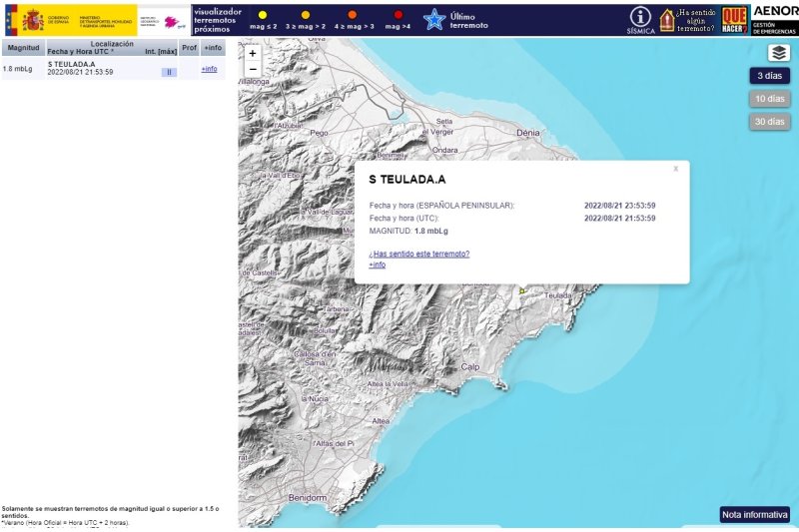Click the 1.8 mbLg magnitude cell
The width and height of the screenshot is (799, 532).
pos(18,69)
